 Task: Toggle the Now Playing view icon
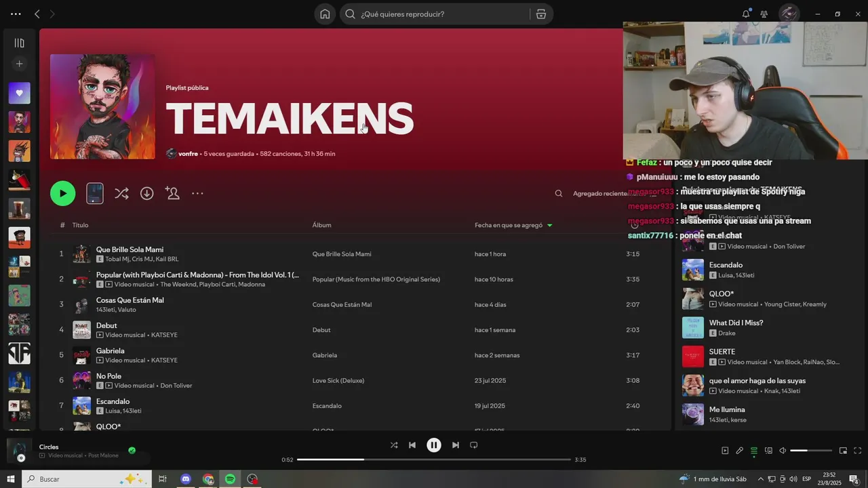(725, 451)
